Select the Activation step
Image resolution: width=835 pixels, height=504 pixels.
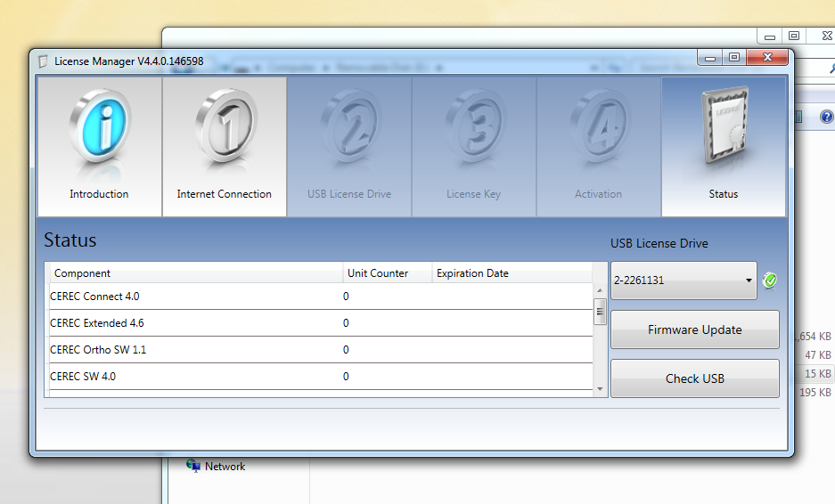599,146
